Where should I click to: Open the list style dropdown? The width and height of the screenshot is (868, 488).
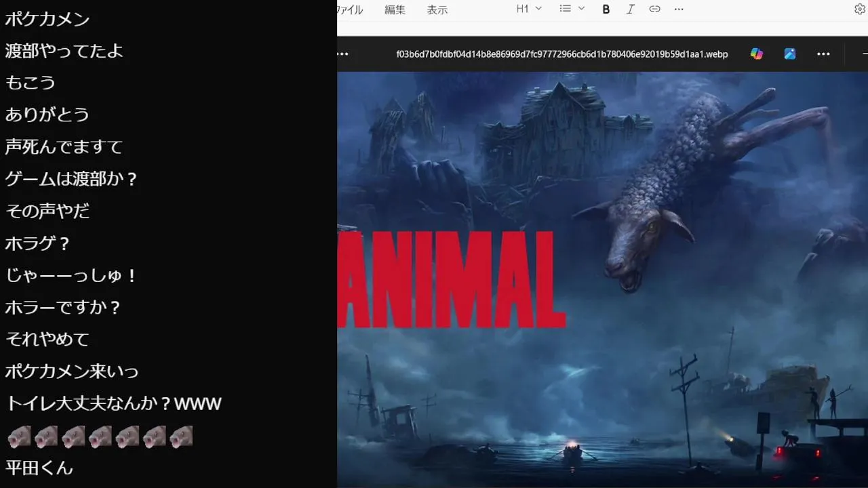tap(572, 9)
